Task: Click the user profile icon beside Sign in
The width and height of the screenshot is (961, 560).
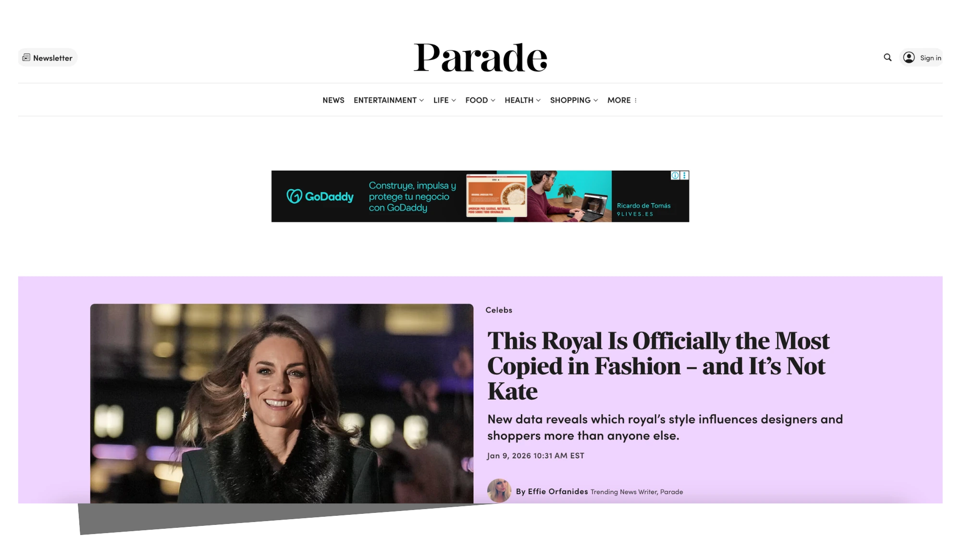Action: [x=909, y=58]
